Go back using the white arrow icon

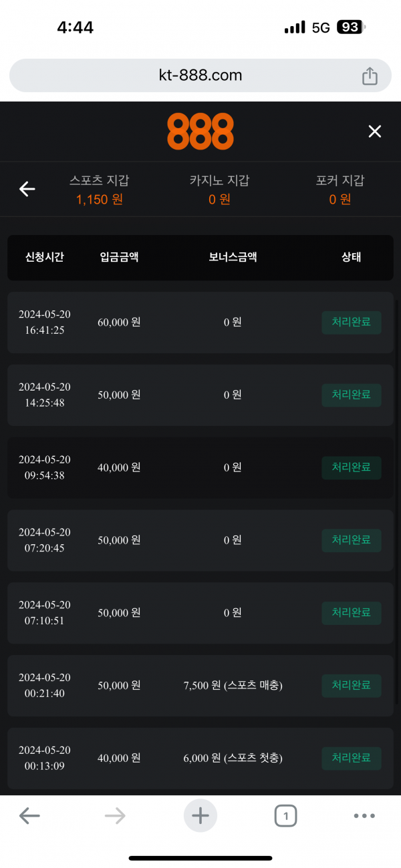click(27, 190)
